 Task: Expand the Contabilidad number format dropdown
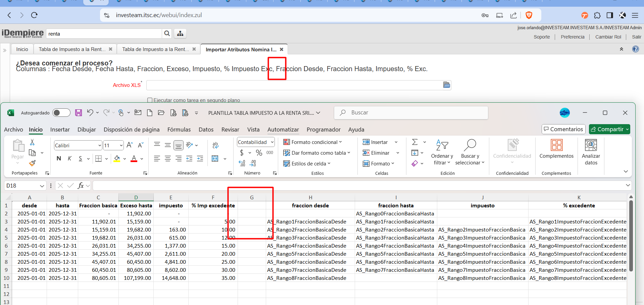(x=272, y=142)
